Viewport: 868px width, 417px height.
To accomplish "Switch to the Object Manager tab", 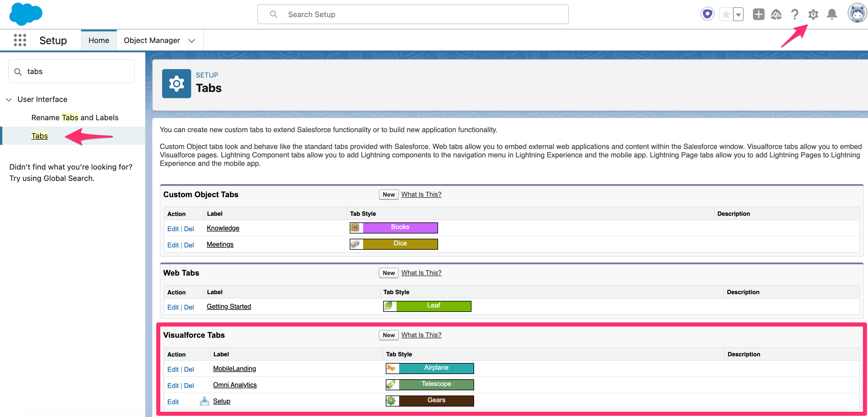I will tap(152, 40).
